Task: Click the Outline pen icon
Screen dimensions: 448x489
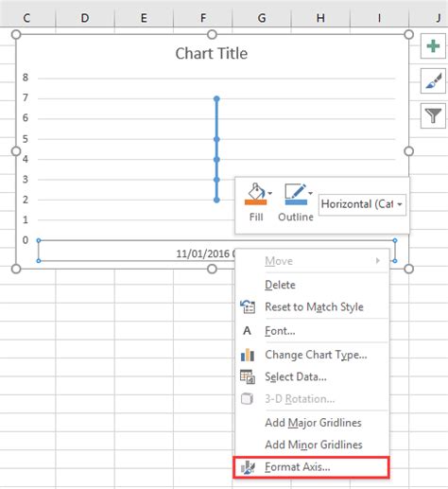Action: (296, 191)
